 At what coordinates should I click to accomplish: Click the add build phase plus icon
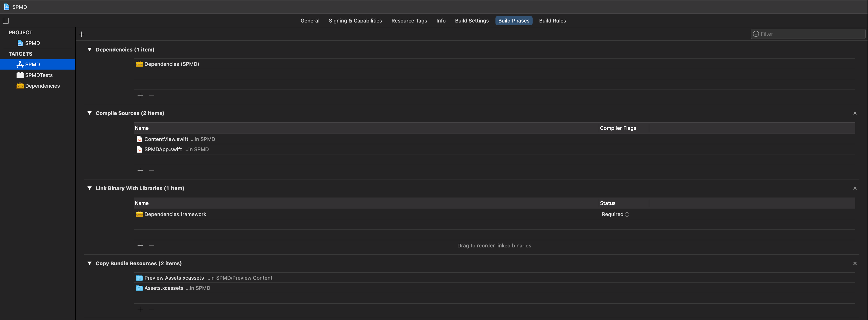[82, 34]
